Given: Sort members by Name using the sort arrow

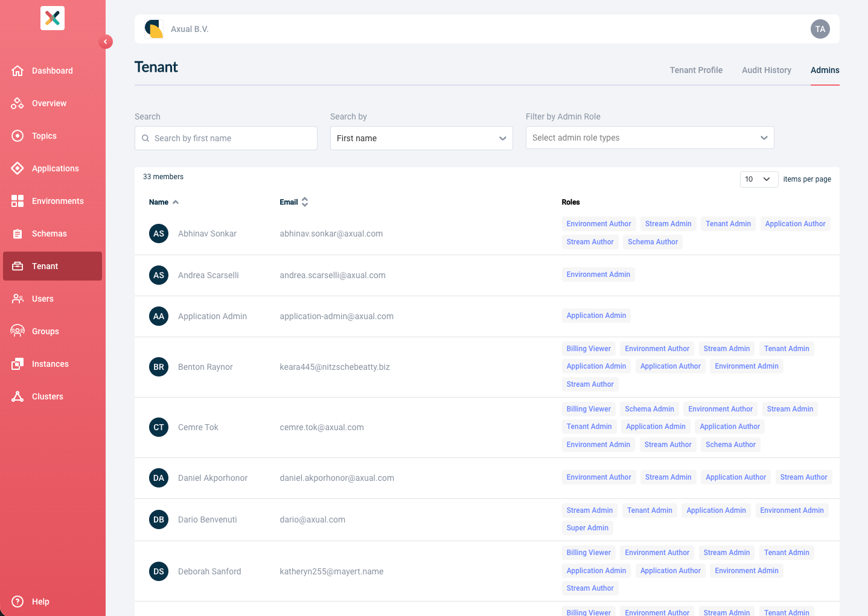Looking at the screenshot, I should [x=175, y=202].
